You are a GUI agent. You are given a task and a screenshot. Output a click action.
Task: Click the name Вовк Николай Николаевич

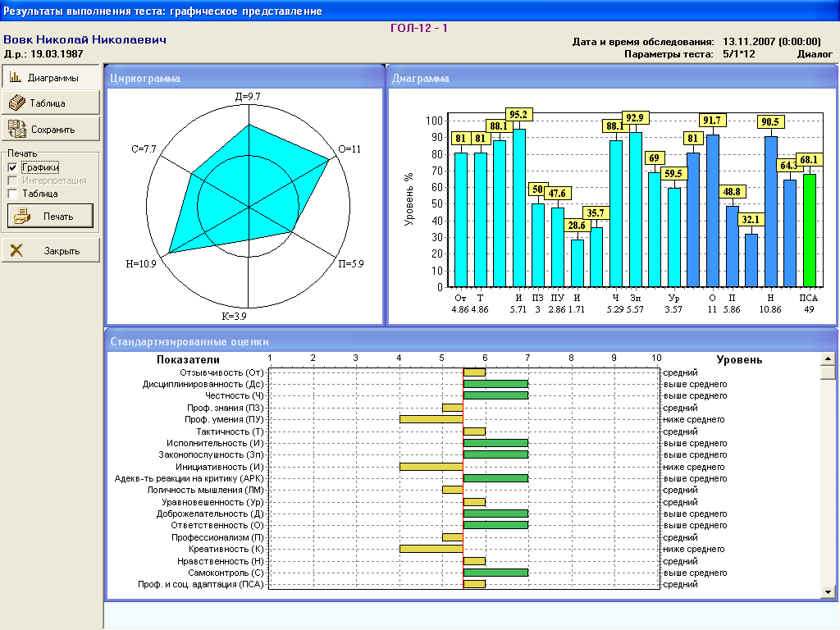click(84, 39)
